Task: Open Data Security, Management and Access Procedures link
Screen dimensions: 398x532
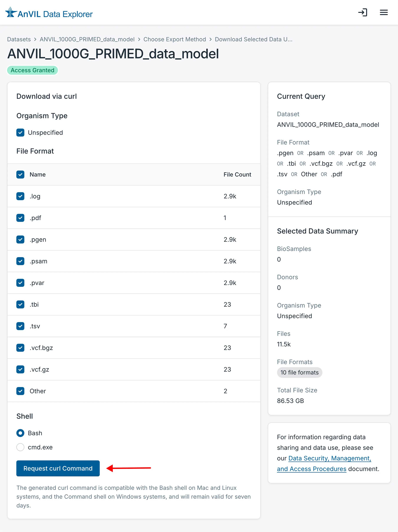Action: pyautogui.click(x=329, y=458)
